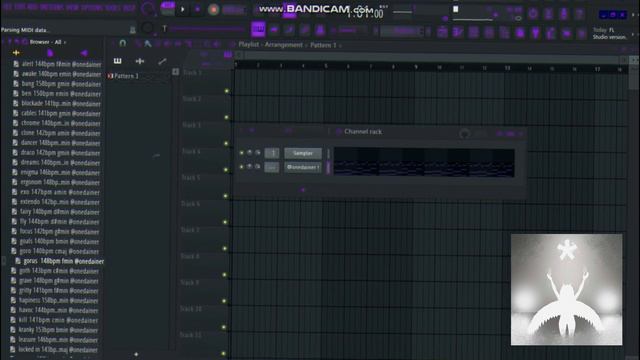Select piano-keys pattern filter in picker

118,61
